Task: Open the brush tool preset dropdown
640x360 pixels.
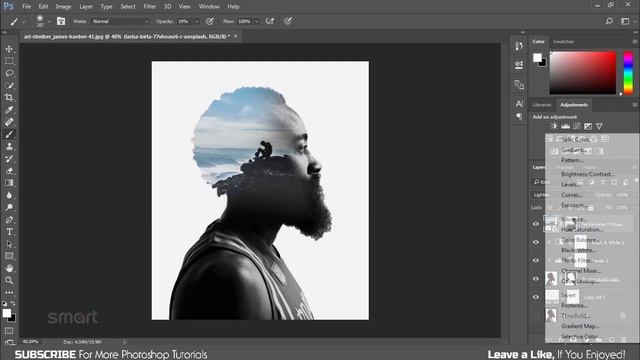Action: [x=24, y=22]
